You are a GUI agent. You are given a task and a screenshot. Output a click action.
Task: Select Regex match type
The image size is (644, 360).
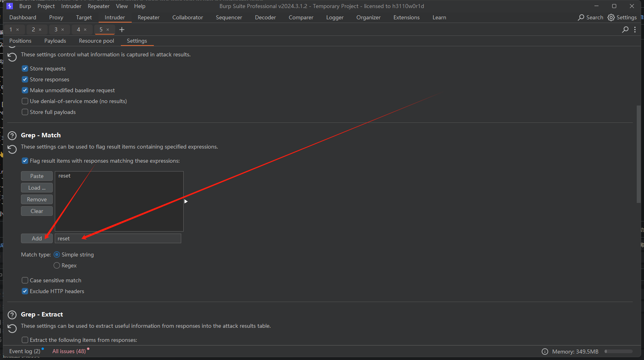[57, 265]
